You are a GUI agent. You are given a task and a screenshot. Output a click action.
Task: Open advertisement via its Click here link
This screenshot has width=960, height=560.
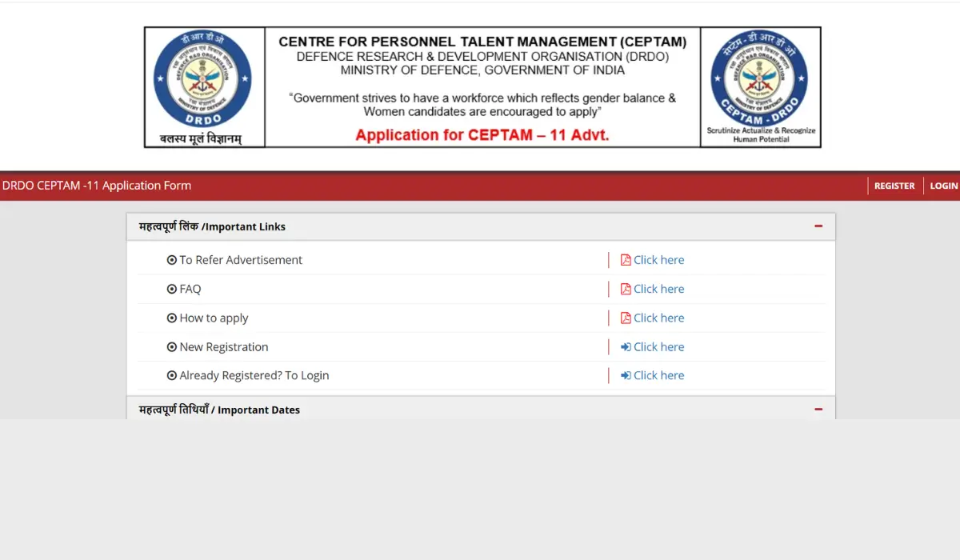point(658,259)
